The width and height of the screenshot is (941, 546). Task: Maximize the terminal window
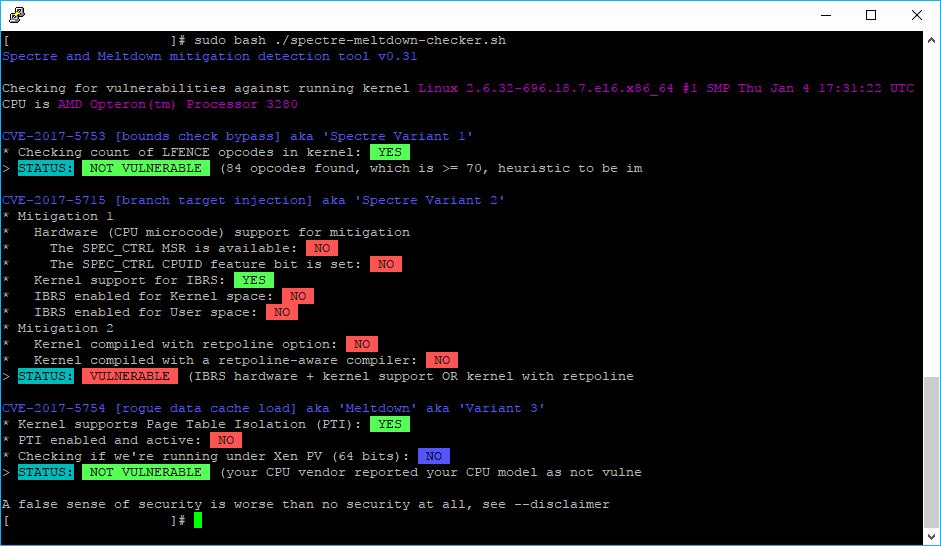click(871, 15)
